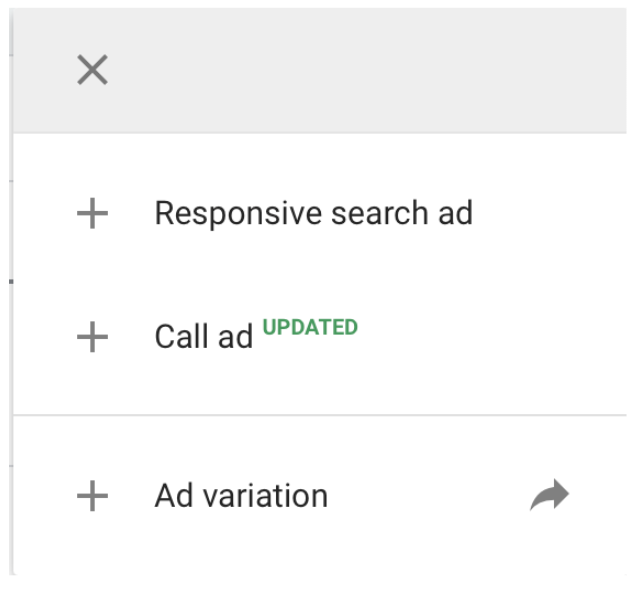The image size is (642, 598).
Task: Close the ad type menu with X
Action: point(92,70)
